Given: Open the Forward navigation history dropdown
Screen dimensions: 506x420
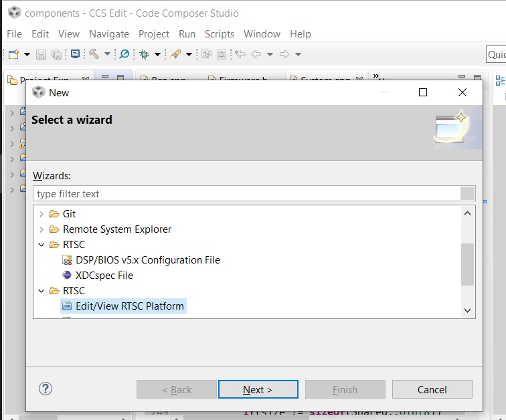Looking at the screenshot, I should click(299, 54).
